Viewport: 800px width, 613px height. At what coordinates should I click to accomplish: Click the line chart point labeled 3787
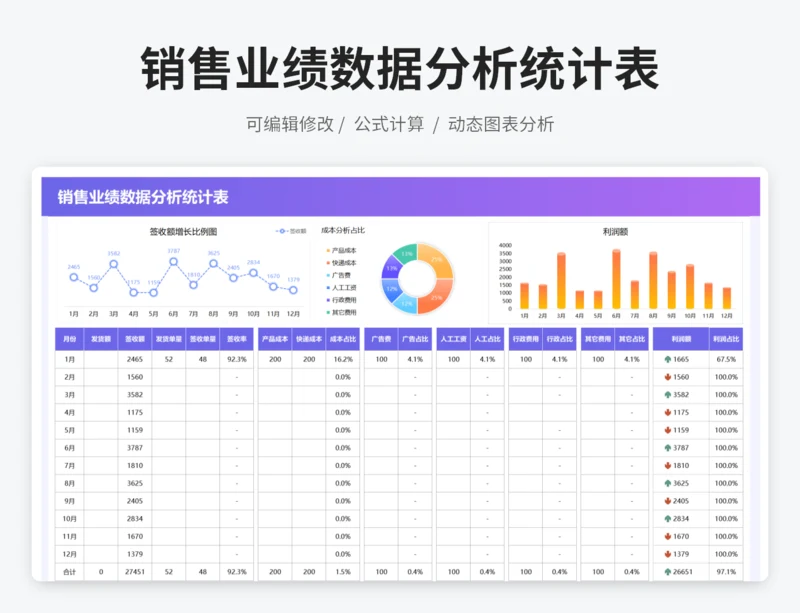173,262
